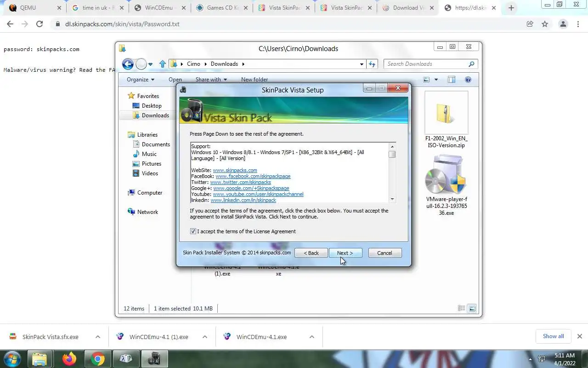The height and width of the screenshot is (368, 588).
Task: Select Libraries in navigation pane
Action: point(147,135)
